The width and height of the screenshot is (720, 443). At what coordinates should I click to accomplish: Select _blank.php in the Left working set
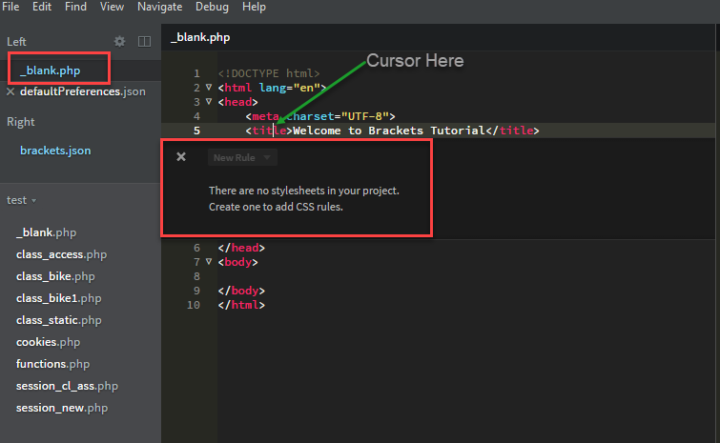(x=50, y=70)
